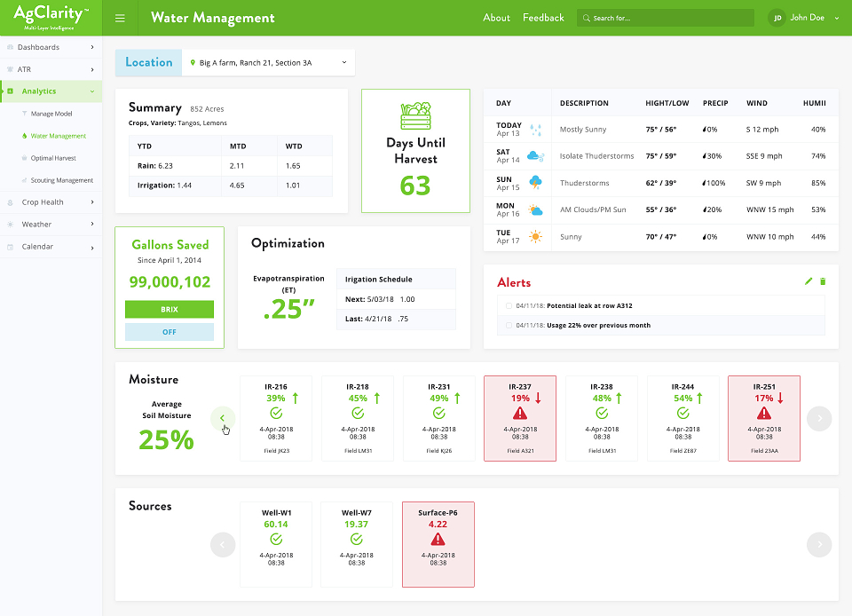Image resolution: width=852 pixels, height=616 pixels.
Task: Open the John Doe account dropdown arrow
Action: [837, 18]
